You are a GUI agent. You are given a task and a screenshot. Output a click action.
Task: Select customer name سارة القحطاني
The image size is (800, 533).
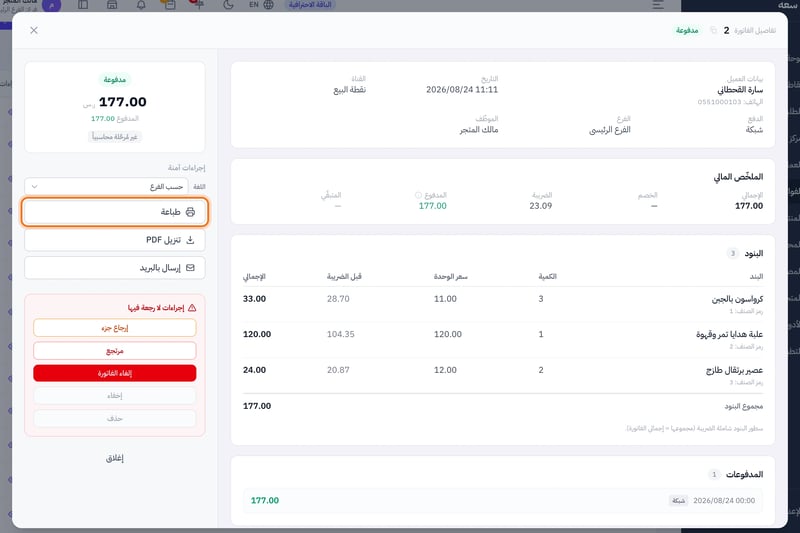click(x=740, y=90)
